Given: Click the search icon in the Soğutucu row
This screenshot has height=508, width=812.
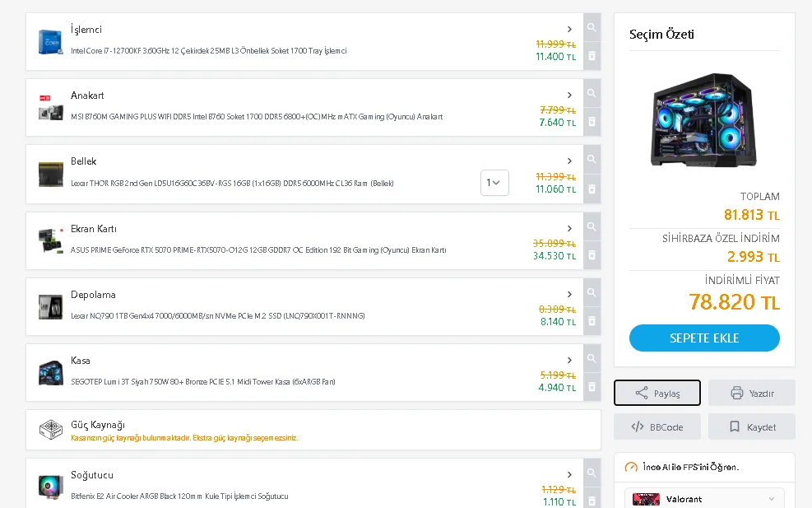Looking at the screenshot, I should [x=592, y=473].
